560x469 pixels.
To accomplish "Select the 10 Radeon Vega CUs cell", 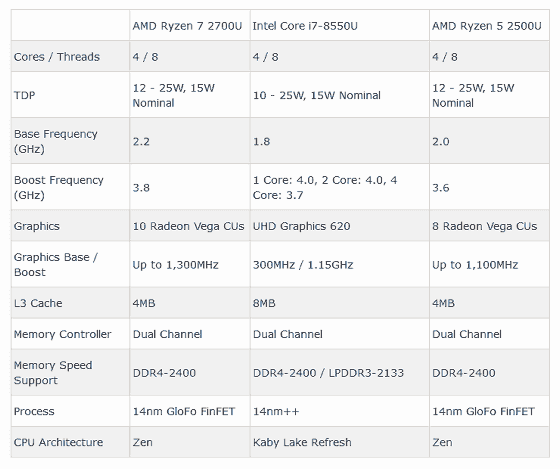I will coord(190,226).
